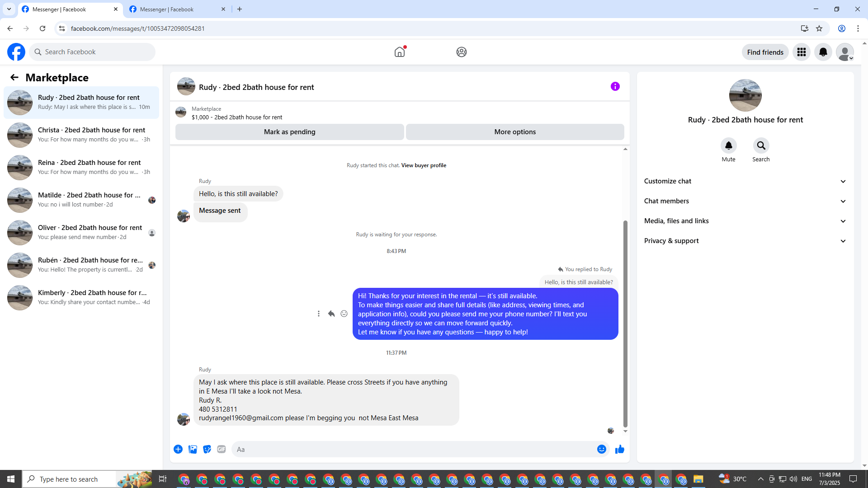Open the emoji picker in message box

point(601,449)
